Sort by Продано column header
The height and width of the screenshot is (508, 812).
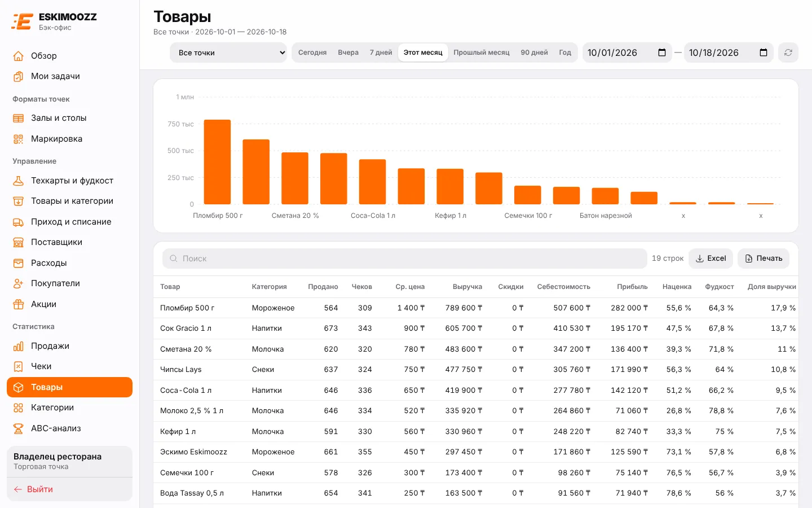point(323,287)
